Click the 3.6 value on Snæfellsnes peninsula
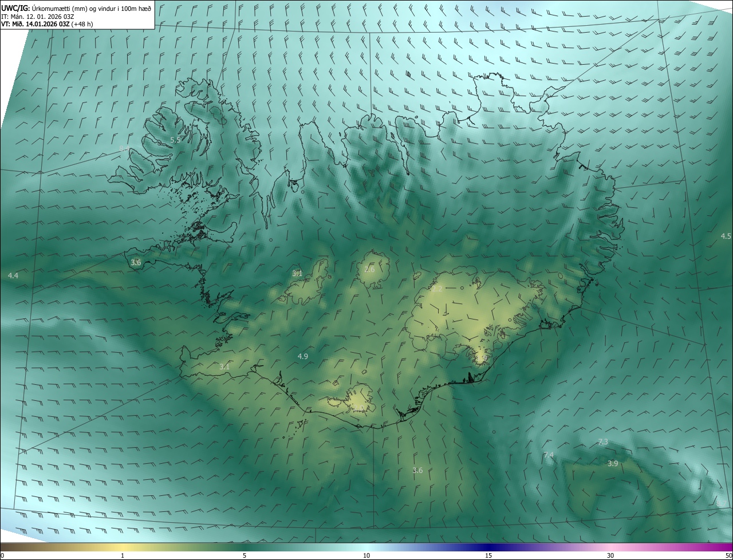This screenshot has height=560, width=733. [x=136, y=262]
